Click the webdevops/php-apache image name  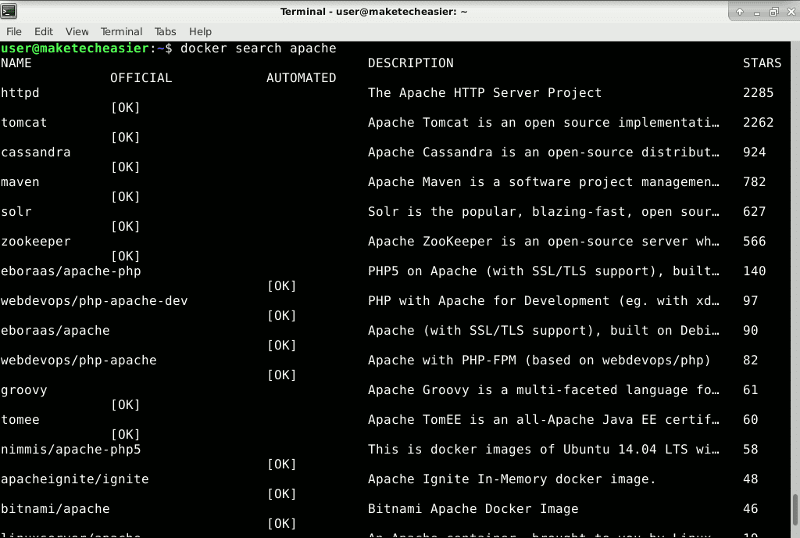[79, 360]
